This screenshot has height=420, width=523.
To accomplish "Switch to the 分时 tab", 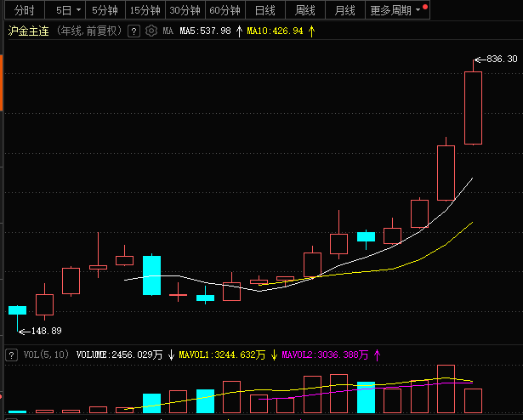I will pyautogui.click(x=25, y=10).
